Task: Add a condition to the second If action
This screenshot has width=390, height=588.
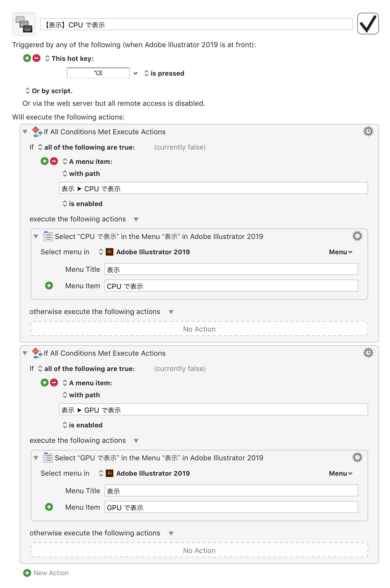Action: pyautogui.click(x=45, y=383)
